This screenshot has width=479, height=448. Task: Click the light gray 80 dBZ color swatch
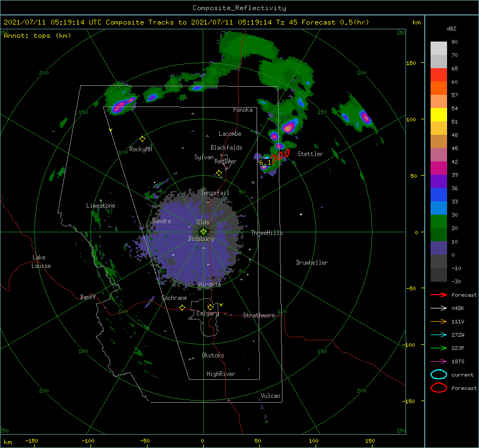point(439,48)
